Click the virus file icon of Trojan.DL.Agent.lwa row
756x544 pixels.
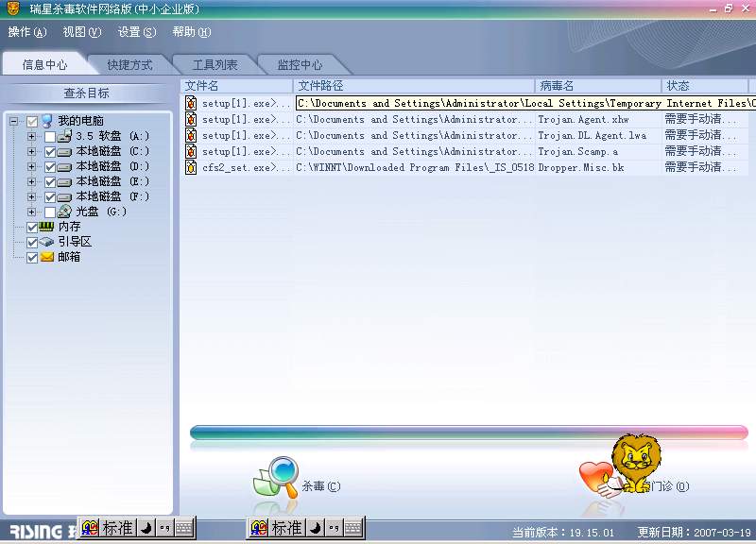191,135
